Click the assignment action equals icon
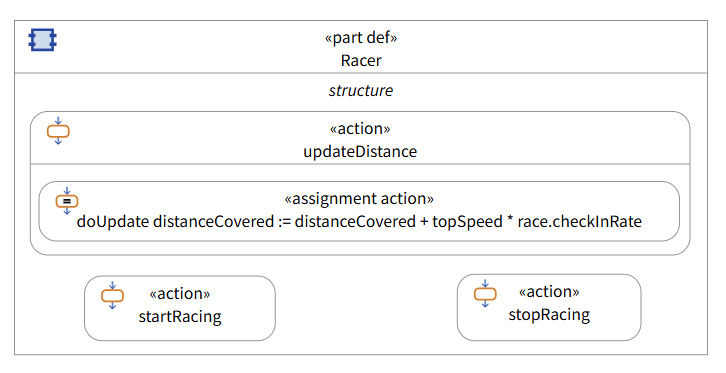 67,201
